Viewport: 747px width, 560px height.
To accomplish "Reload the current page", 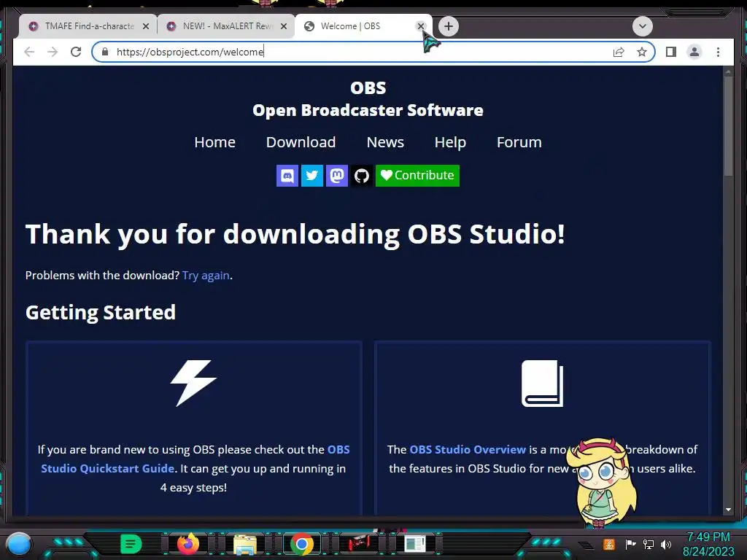I will pyautogui.click(x=76, y=52).
